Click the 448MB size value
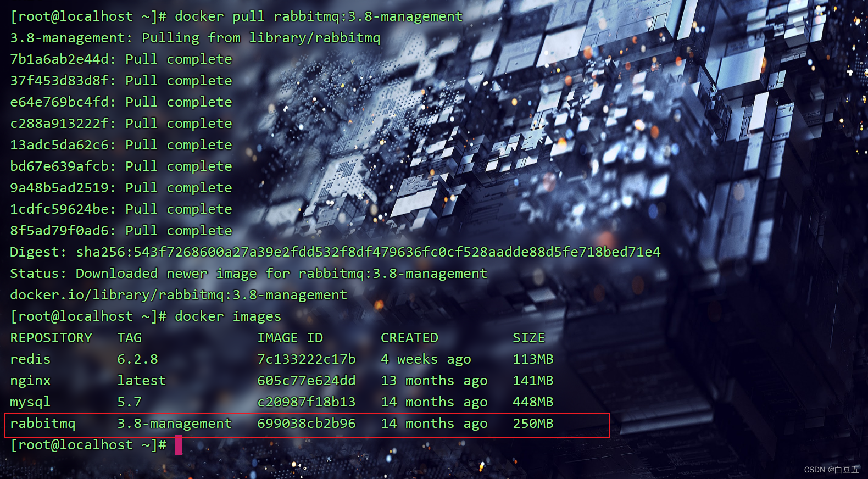Screen dimensions: 868x479 pyautogui.click(x=533, y=402)
